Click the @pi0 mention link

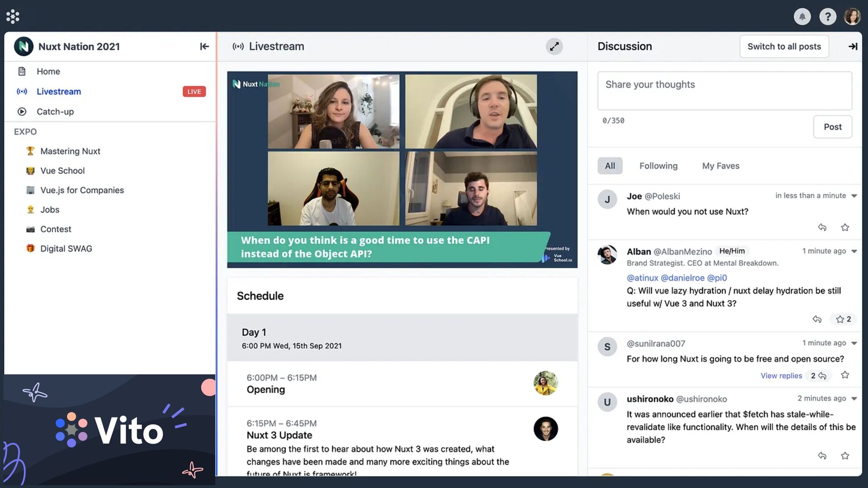[717, 278]
